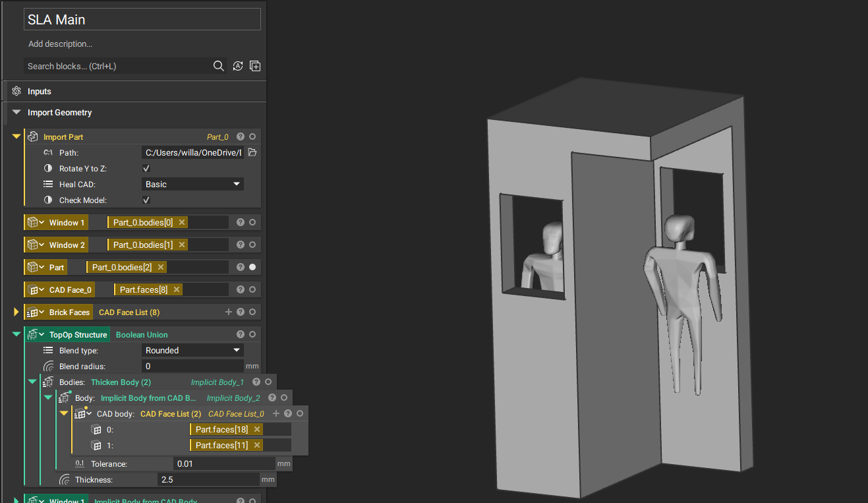
Task: Collapse the CAD body face list
Action: click(64, 413)
